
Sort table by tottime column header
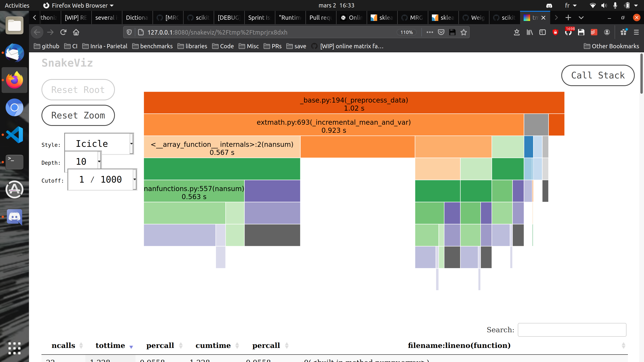(x=110, y=345)
